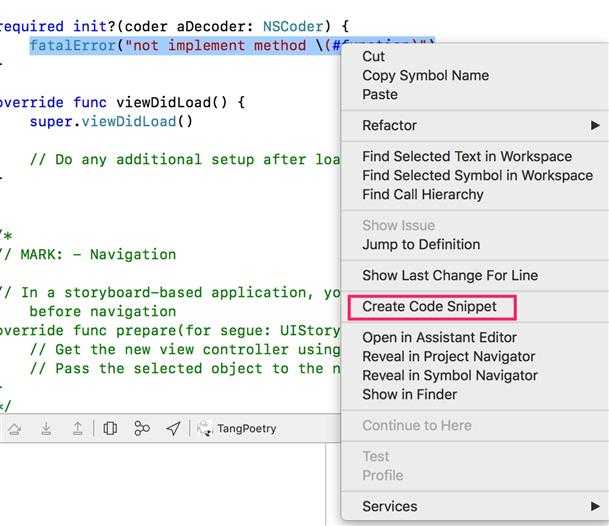Expand the Services submenu
The image size is (609, 526).
(475, 506)
